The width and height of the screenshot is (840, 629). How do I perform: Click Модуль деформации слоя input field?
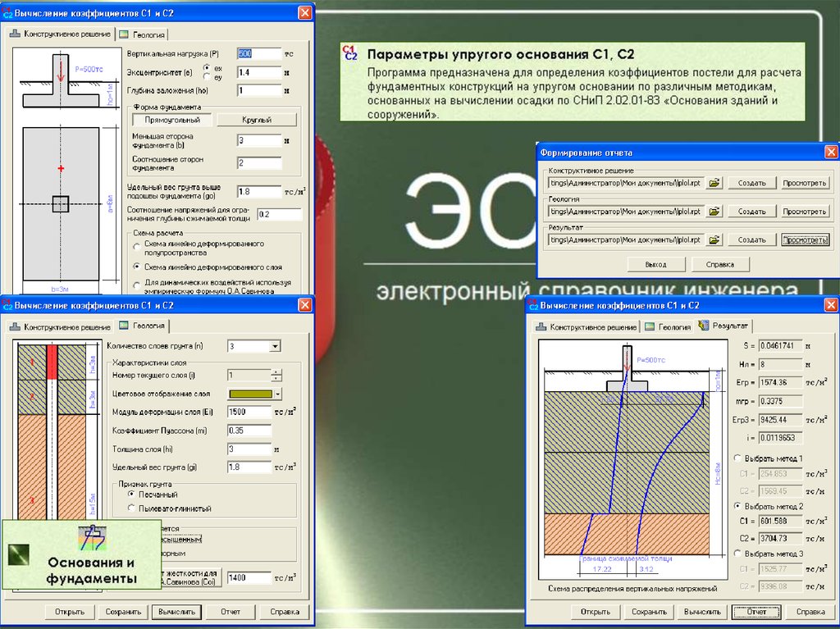click(x=249, y=412)
